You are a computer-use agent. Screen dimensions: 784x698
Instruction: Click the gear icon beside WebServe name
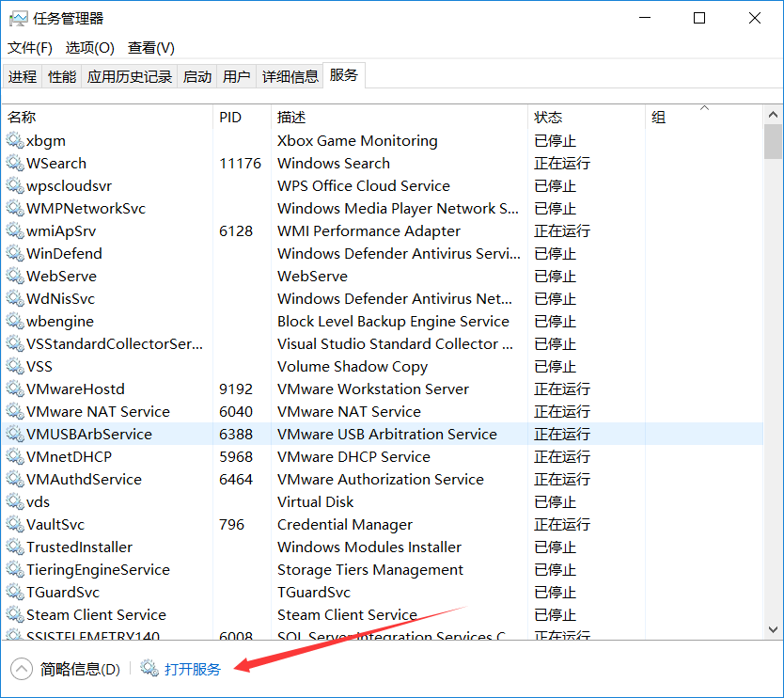(15, 277)
